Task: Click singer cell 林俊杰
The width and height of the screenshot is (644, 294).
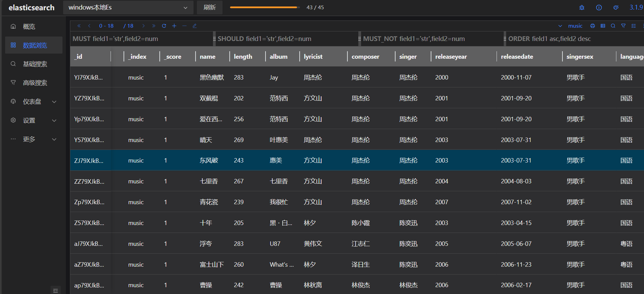Action: click(409, 285)
